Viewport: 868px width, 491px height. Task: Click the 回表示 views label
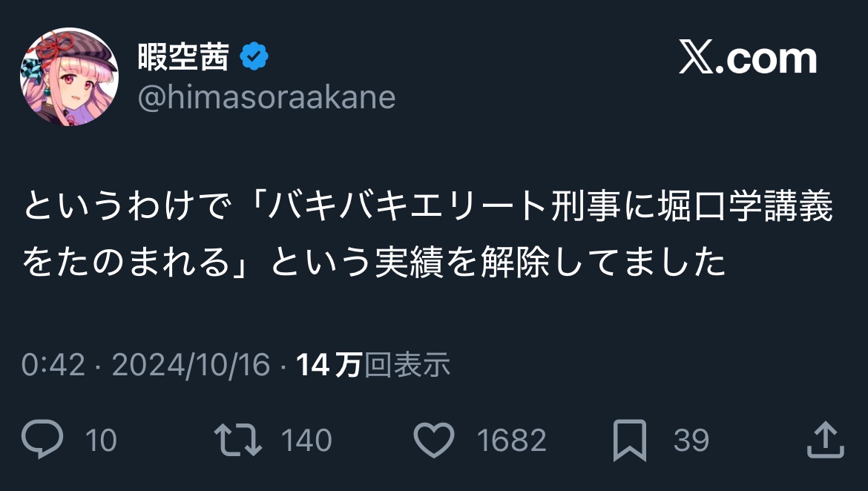[407, 365]
